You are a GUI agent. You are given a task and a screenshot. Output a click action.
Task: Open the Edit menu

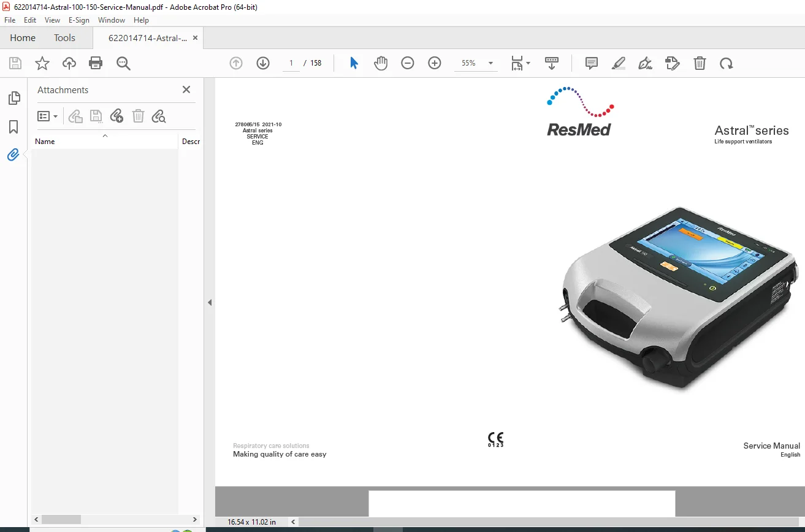[x=30, y=20]
